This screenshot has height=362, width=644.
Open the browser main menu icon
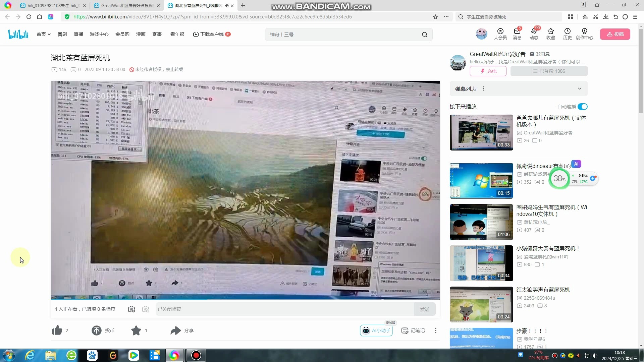coord(635,17)
